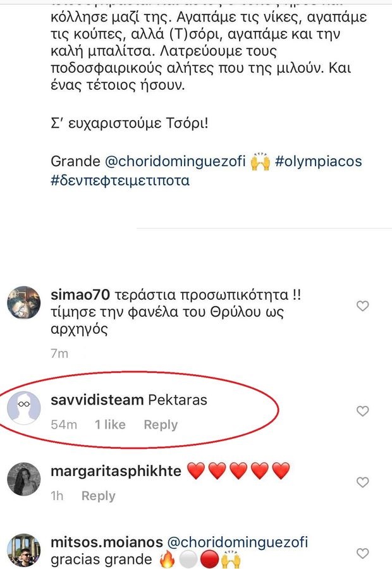Tap the heart next to savvidisteam's comment

click(x=363, y=411)
